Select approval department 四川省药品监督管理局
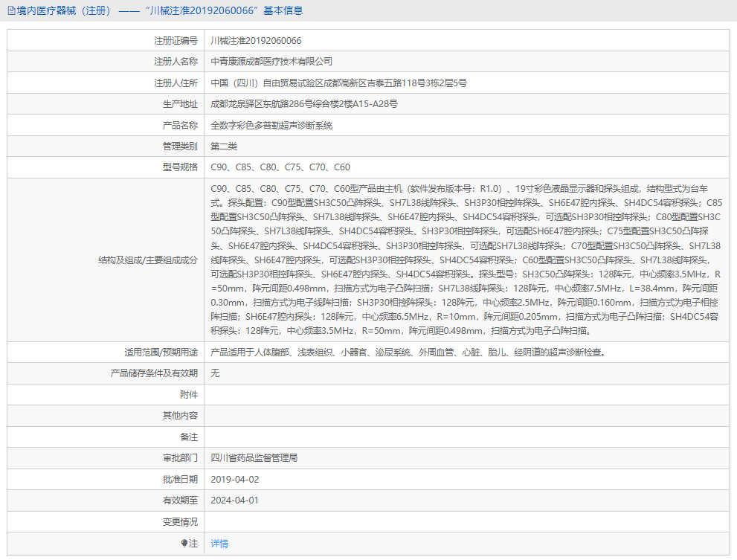 (254, 458)
